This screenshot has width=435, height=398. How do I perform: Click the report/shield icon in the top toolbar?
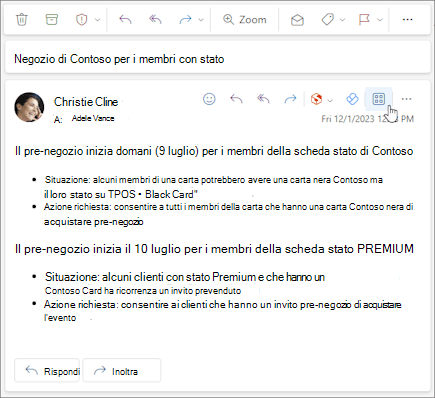[x=81, y=20]
